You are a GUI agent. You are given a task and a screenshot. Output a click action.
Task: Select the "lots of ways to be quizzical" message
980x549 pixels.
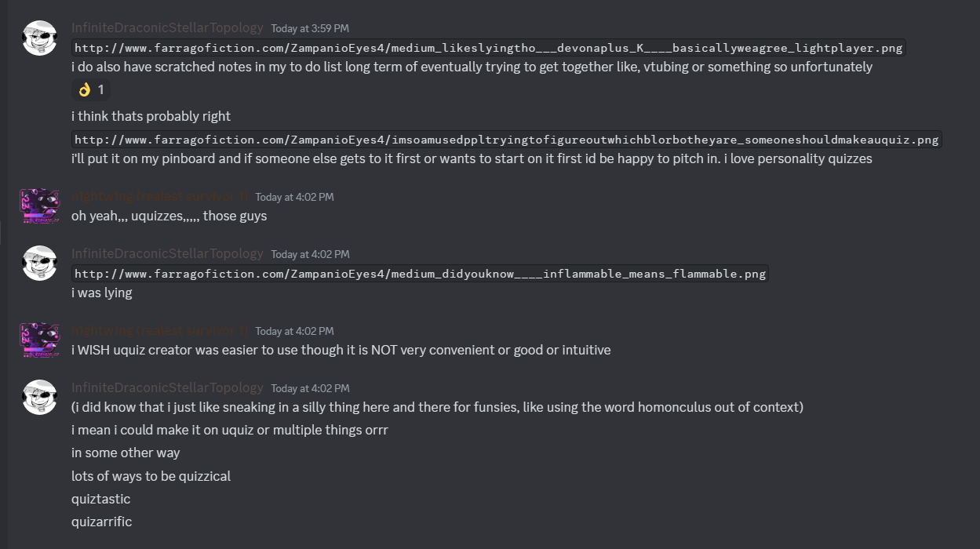pyautogui.click(x=151, y=476)
